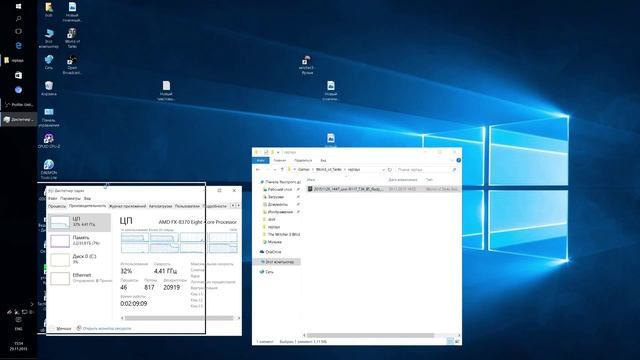
Task: Select the replay file in list
Action: (382, 189)
